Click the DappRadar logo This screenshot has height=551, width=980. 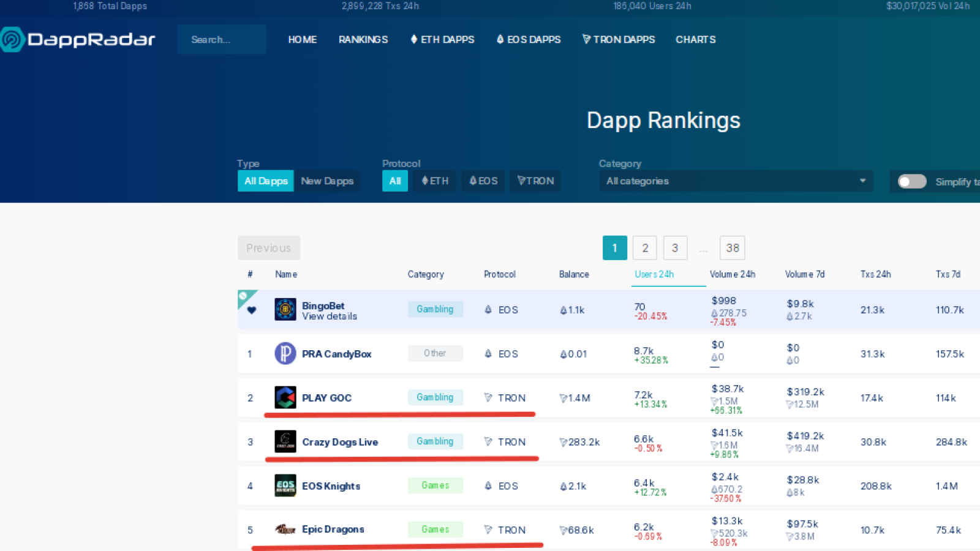[77, 40]
